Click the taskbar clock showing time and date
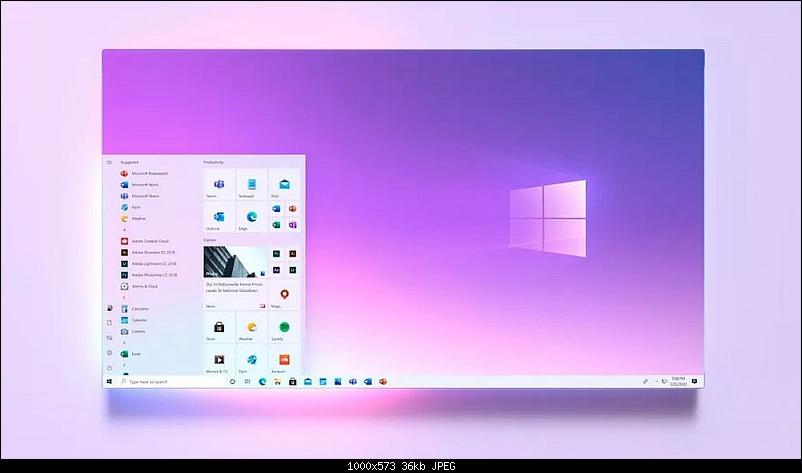This screenshot has height=473, width=802. point(678,381)
